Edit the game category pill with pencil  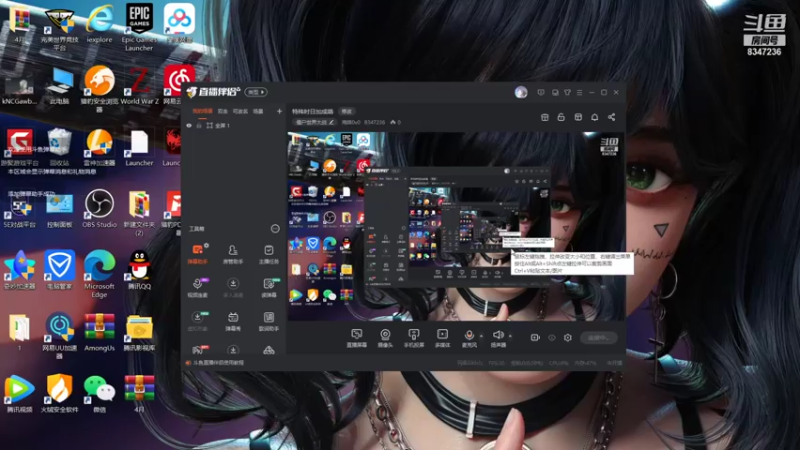pos(314,122)
